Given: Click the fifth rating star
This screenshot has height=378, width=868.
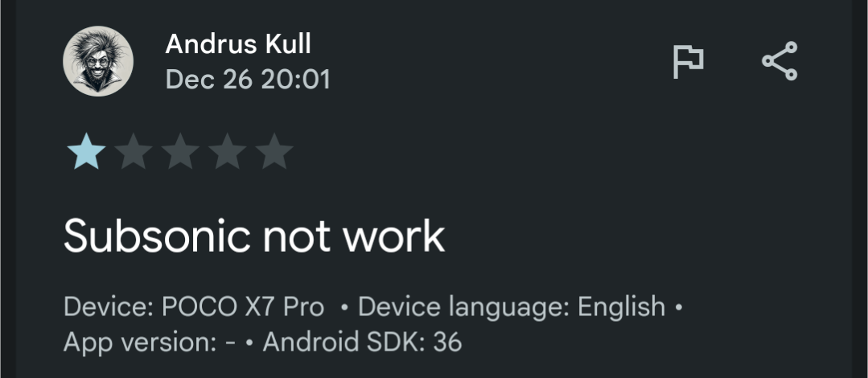Looking at the screenshot, I should (274, 152).
